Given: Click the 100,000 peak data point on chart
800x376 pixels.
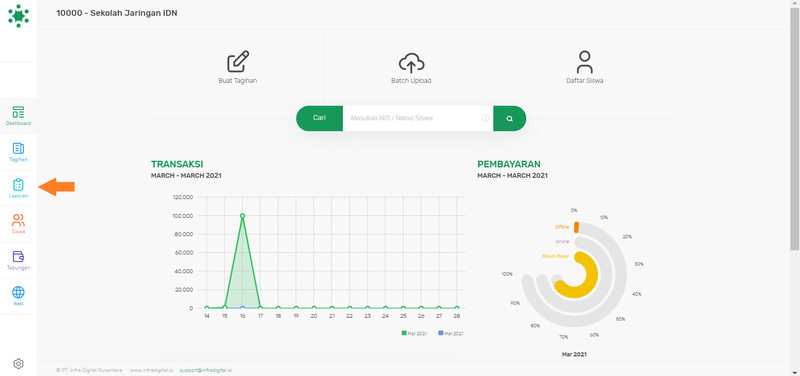Looking at the screenshot, I should pyautogui.click(x=242, y=216).
